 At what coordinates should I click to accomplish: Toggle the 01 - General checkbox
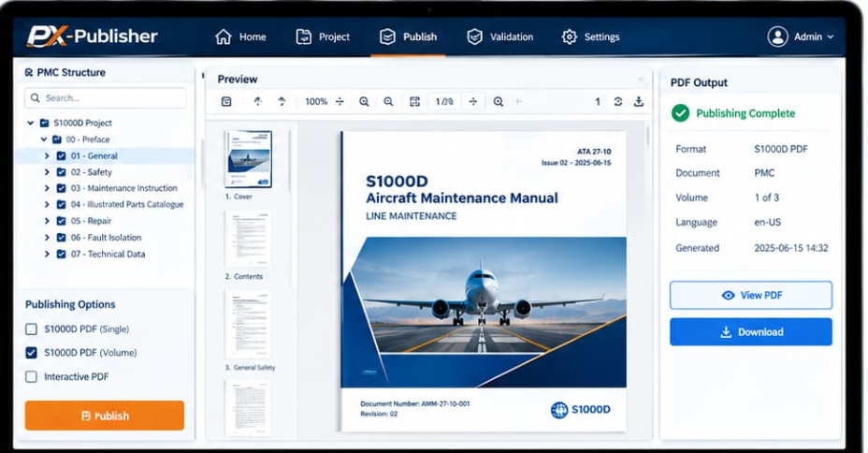pos(62,156)
